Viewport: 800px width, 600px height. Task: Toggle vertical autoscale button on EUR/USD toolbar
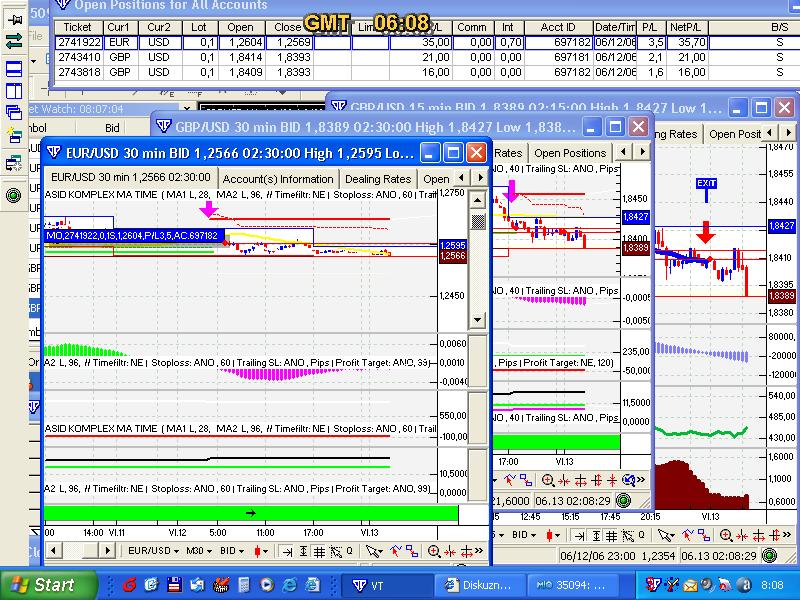[301, 551]
